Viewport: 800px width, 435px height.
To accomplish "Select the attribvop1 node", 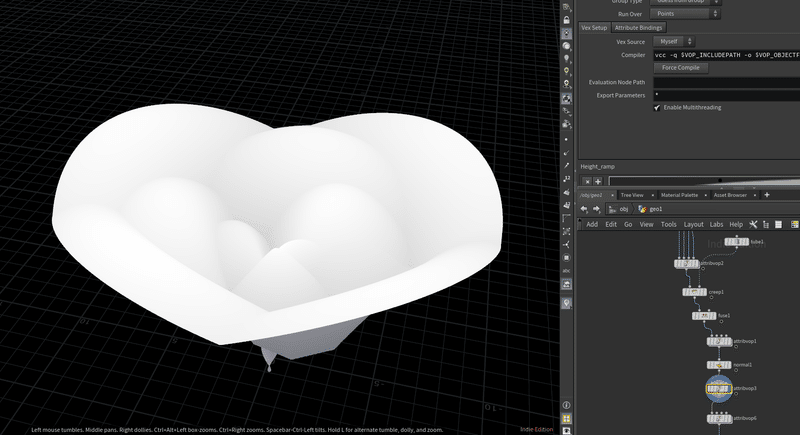I will pyautogui.click(x=719, y=341).
